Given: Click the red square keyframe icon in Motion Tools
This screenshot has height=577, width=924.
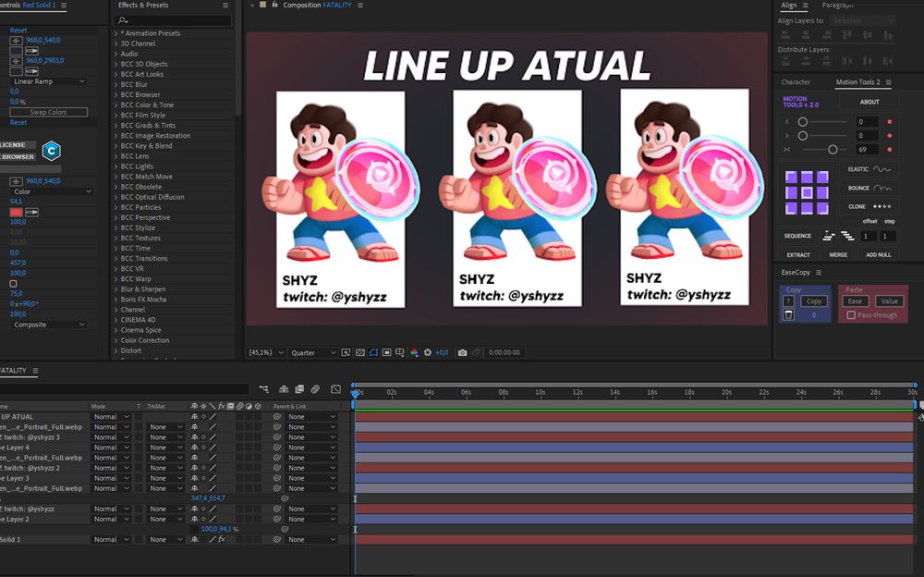Looking at the screenshot, I should pos(889,122).
